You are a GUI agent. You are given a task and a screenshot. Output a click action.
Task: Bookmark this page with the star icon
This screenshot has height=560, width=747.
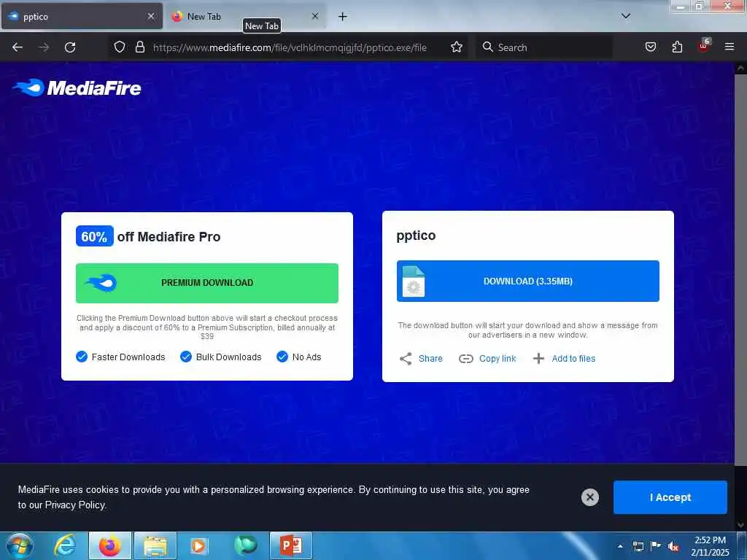tap(457, 47)
